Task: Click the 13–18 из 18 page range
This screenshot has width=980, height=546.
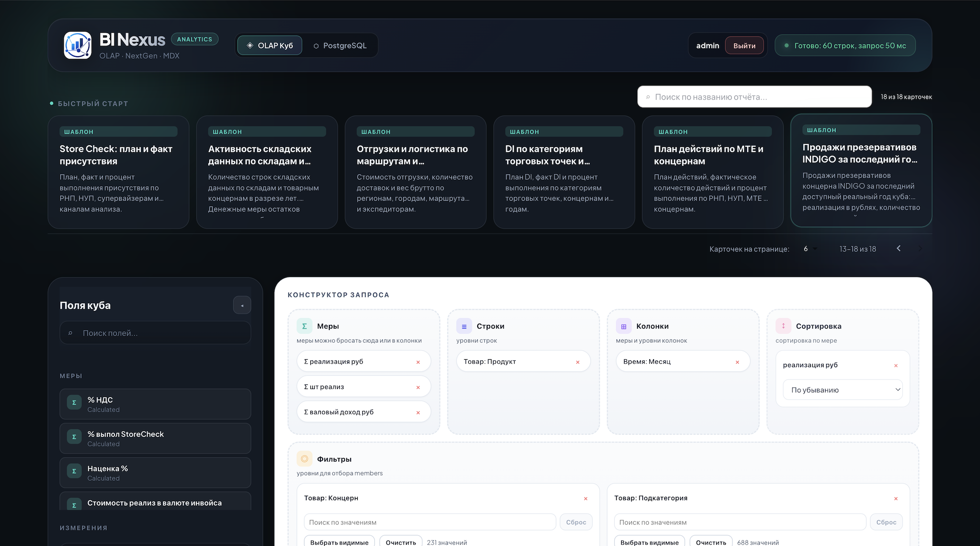Action: coord(858,249)
